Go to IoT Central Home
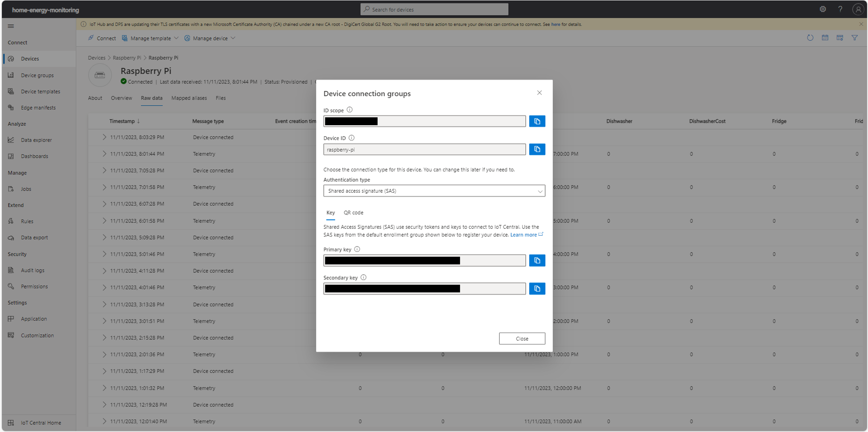Screen dimensions: 868x432 pyautogui.click(x=41, y=423)
